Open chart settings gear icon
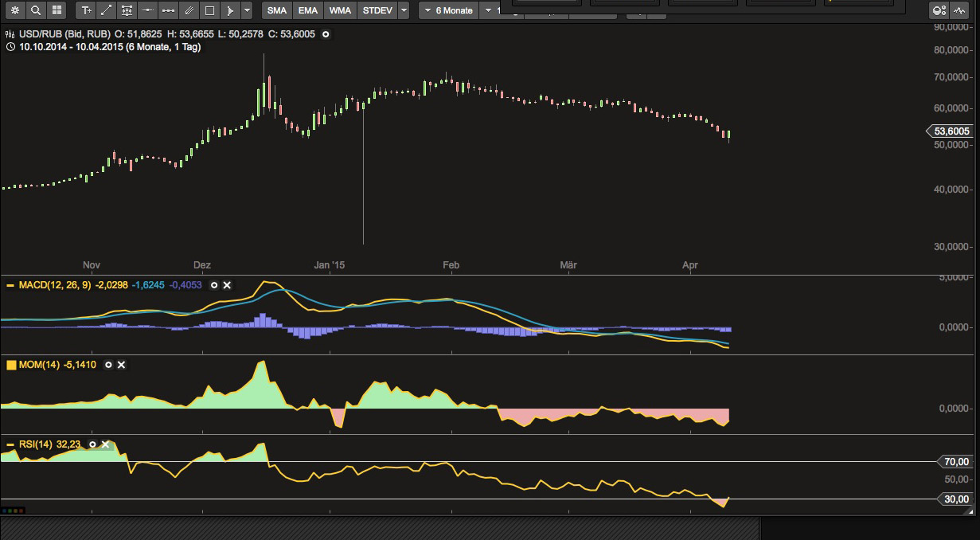Viewport: 980px width, 540px height. [x=14, y=10]
